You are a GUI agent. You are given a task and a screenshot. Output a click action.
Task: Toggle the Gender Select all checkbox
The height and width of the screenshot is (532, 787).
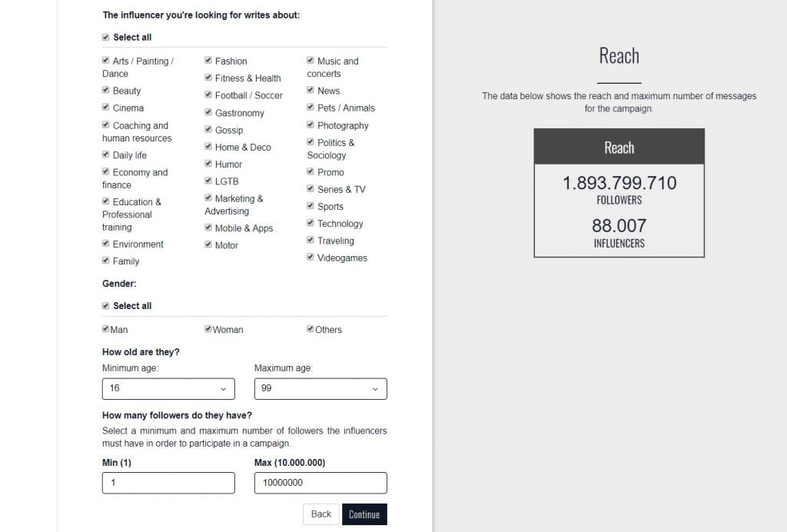(105, 306)
